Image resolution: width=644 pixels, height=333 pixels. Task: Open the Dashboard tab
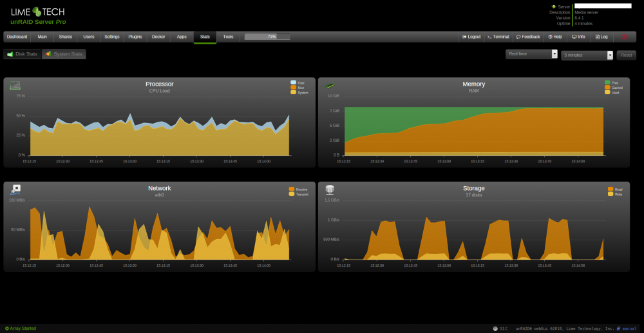(17, 37)
